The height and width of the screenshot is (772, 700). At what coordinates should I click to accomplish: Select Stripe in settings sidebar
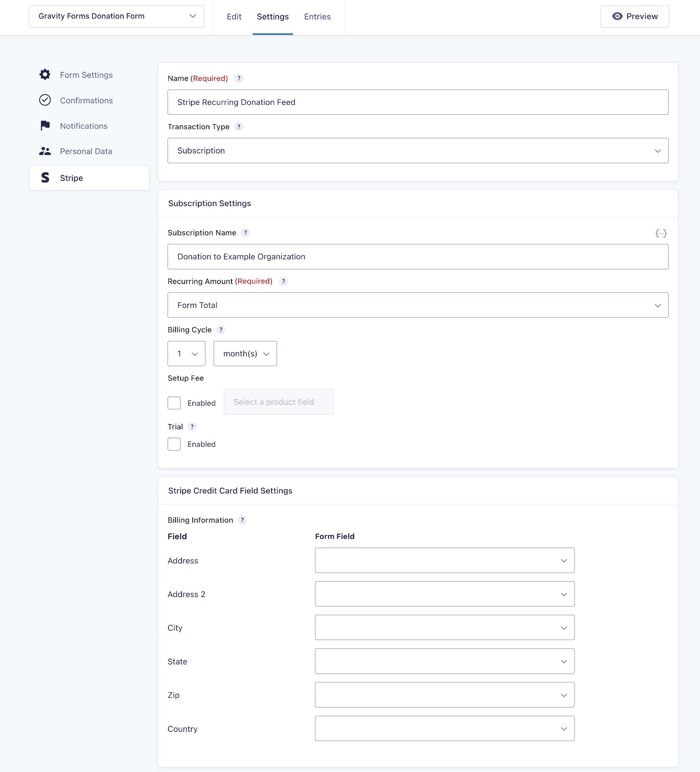pyautogui.click(x=90, y=178)
